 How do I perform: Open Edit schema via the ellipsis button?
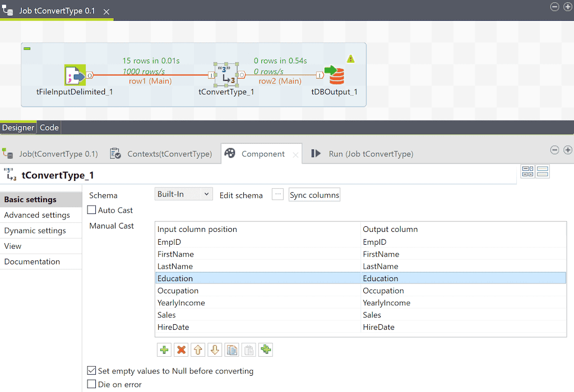(279, 195)
